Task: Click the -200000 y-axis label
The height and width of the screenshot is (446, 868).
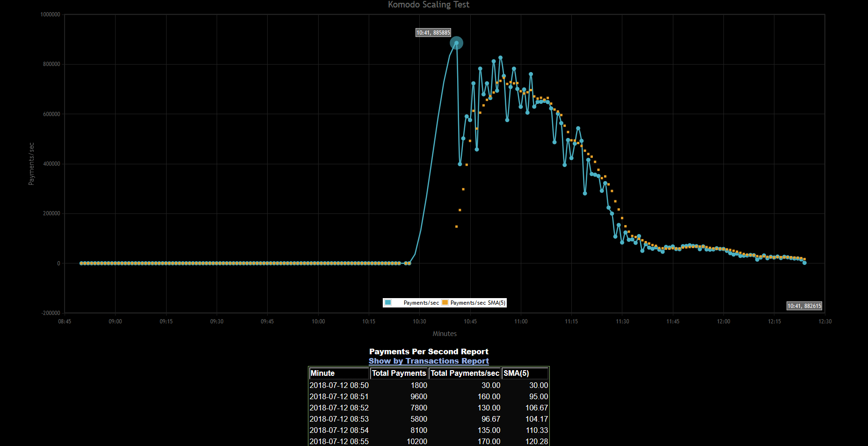Action: click(x=51, y=313)
